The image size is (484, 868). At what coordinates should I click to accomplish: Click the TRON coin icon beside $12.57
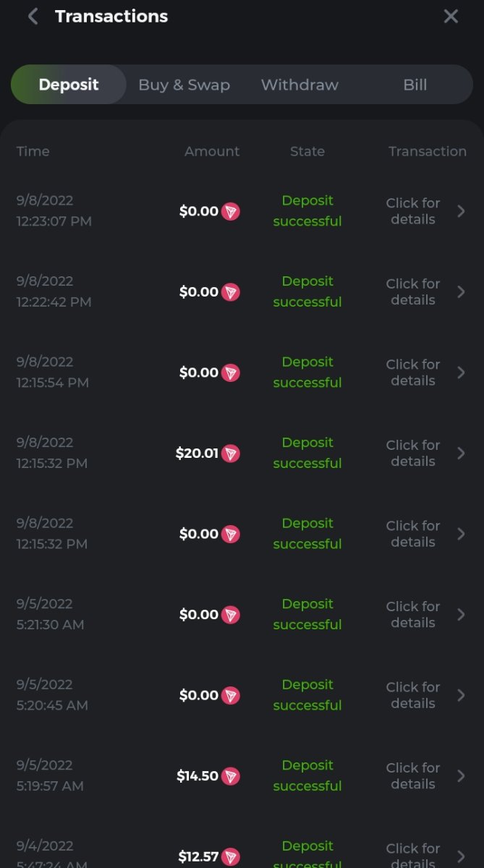click(231, 856)
